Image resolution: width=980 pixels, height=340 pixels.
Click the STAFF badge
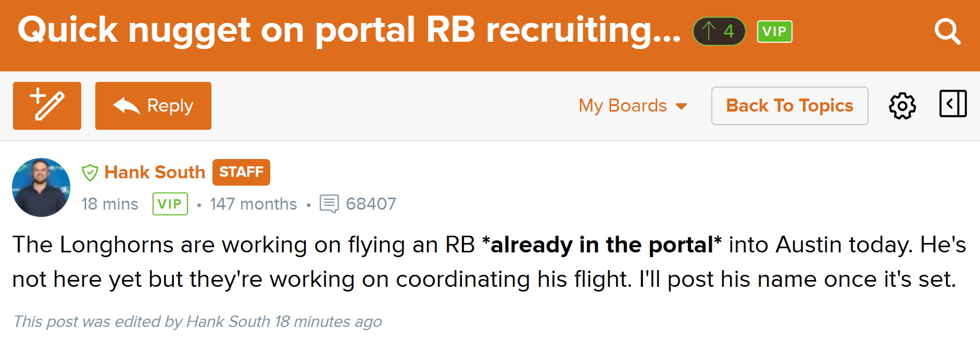click(241, 172)
